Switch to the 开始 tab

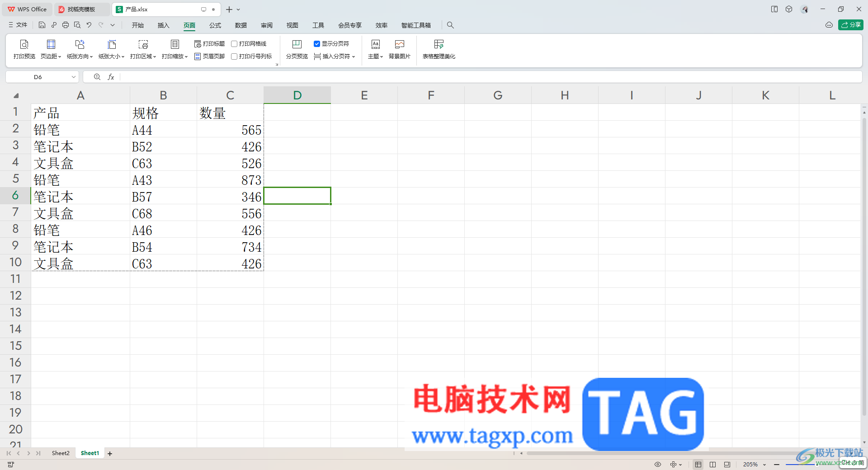[x=138, y=25]
